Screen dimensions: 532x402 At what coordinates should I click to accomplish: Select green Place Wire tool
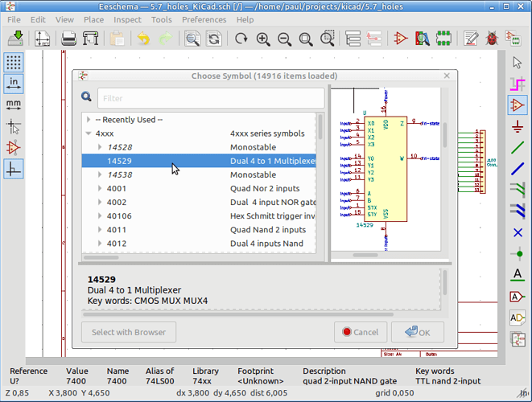click(518, 148)
